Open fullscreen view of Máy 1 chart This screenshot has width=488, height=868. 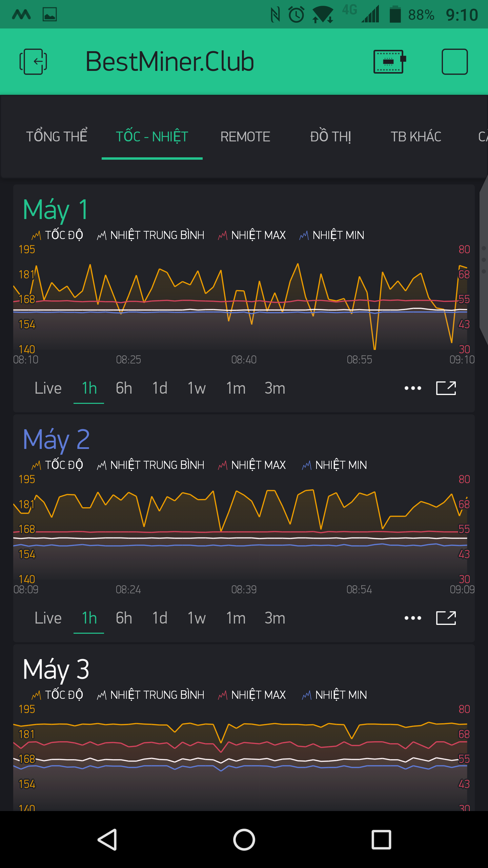(x=446, y=388)
